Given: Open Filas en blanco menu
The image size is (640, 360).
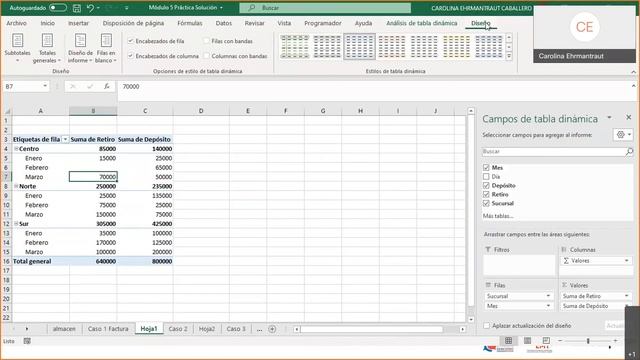Looking at the screenshot, I should (106, 48).
